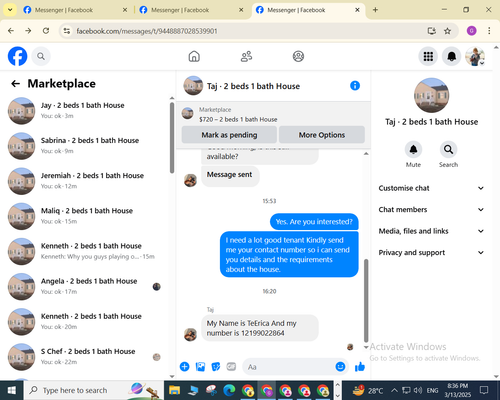
Task: Bookmark this page with the star
Action: [447, 31]
